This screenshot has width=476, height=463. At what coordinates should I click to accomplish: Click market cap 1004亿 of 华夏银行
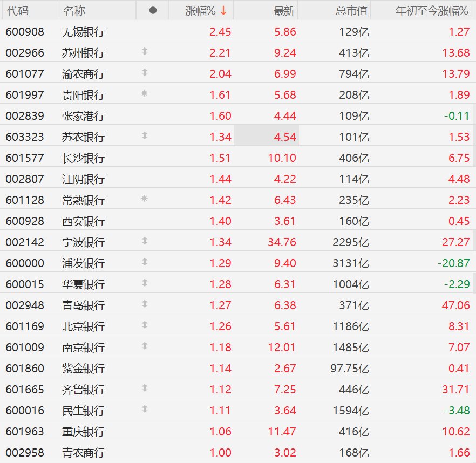[351, 284]
